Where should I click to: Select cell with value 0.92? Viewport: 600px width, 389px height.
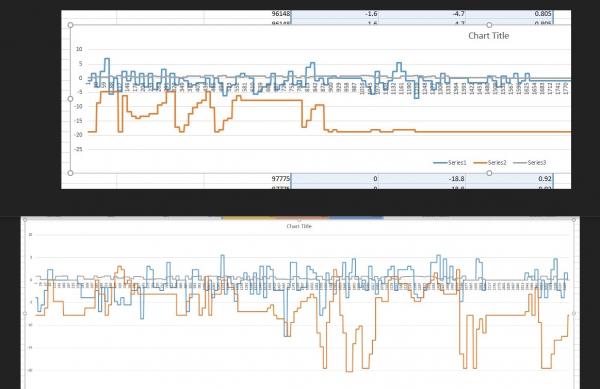coord(509,179)
